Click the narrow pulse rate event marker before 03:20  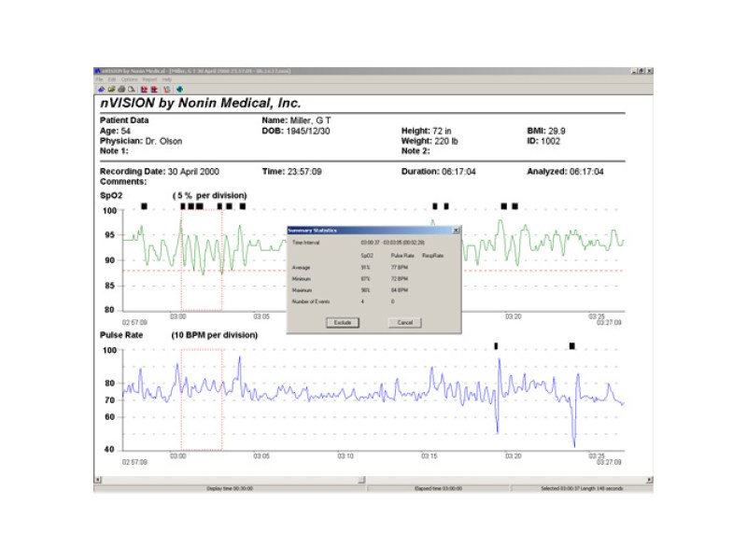pos(496,346)
